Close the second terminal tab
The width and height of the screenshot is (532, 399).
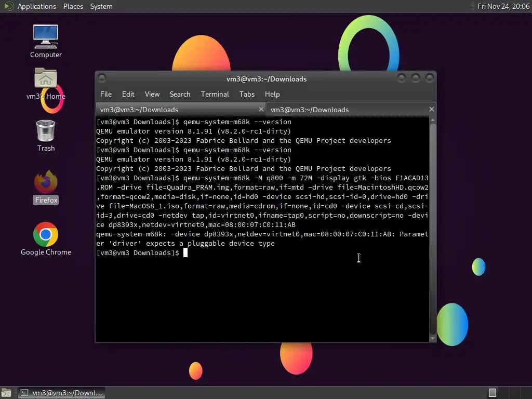click(x=431, y=109)
